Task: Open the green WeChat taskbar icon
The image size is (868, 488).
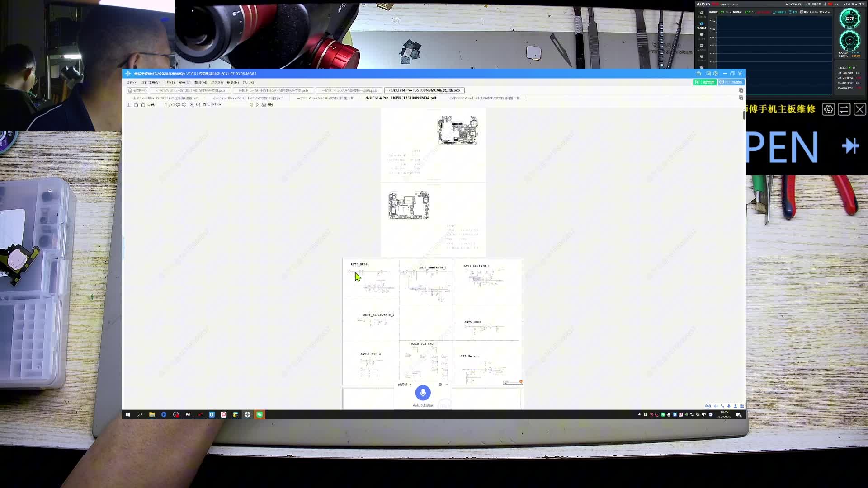Action: pyautogui.click(x=259, y=414)
